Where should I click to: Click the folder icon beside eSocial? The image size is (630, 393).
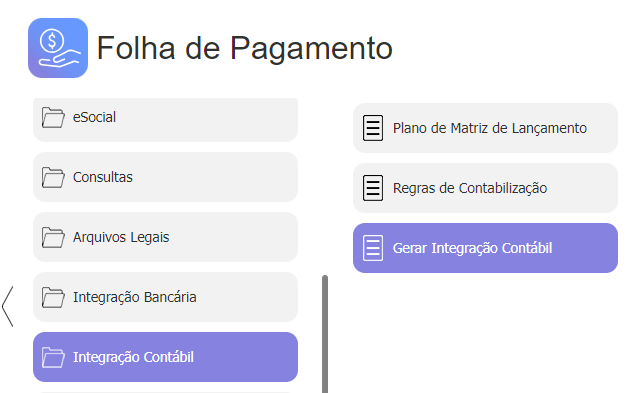[53, 117]
